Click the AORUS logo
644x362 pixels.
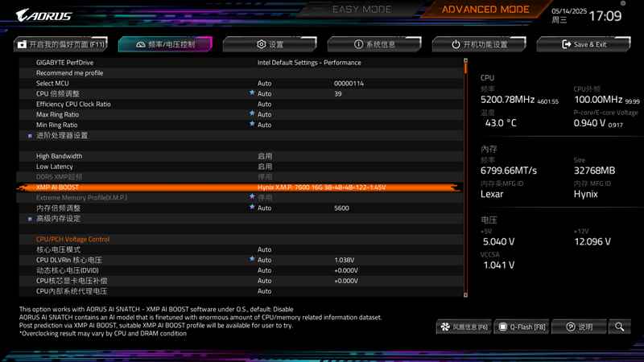coord(43,15)
